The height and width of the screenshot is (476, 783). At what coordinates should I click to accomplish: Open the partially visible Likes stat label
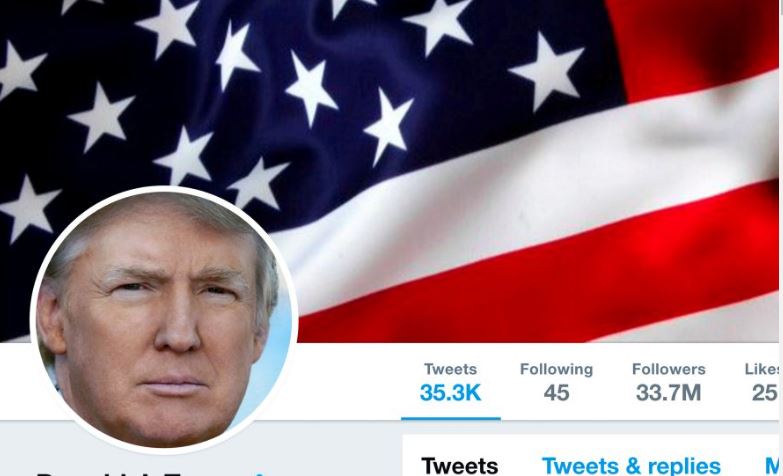point(762,369)
